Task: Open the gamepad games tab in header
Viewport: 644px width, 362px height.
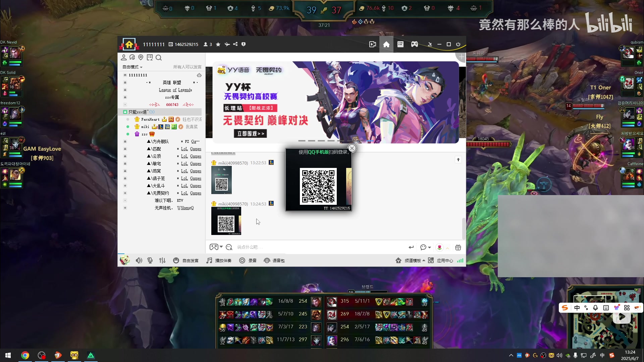Action: click(x=415, y=44)
